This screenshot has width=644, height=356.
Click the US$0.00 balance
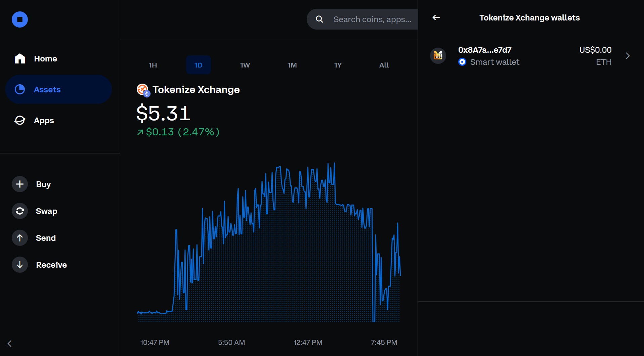[x=595, y=50]
